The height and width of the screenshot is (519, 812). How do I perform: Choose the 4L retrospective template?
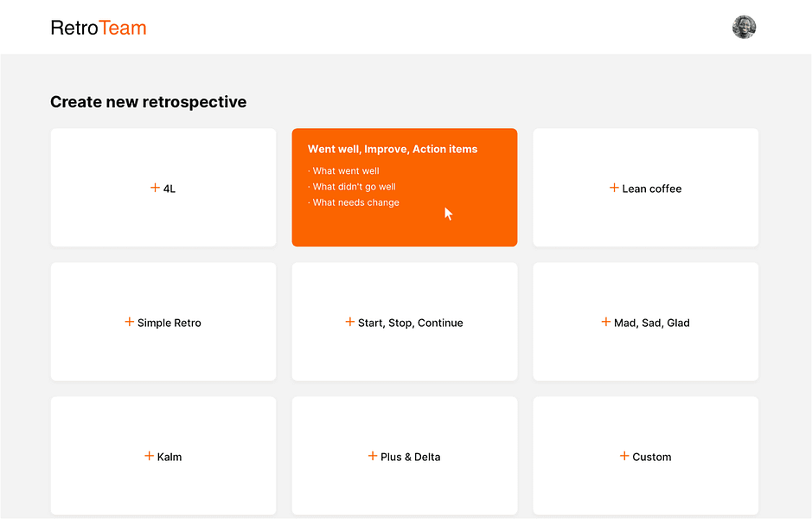click(x=163, y=188)
